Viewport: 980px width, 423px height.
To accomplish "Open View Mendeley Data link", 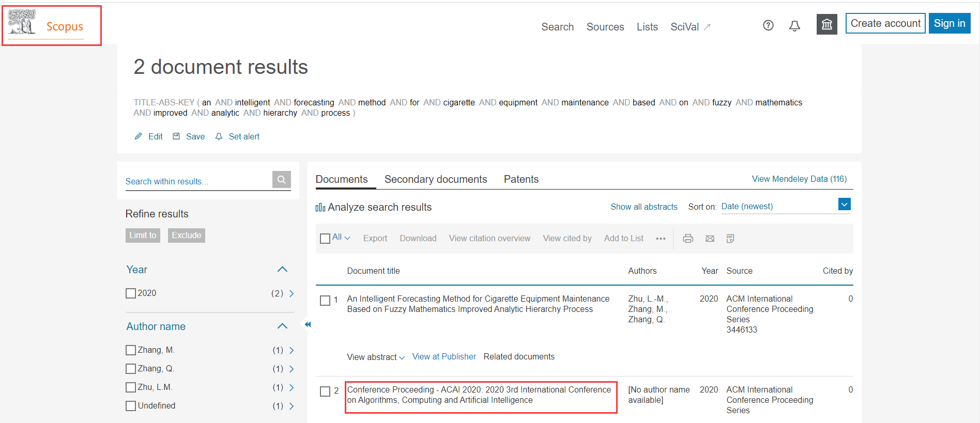I will [x=799, y=179].
